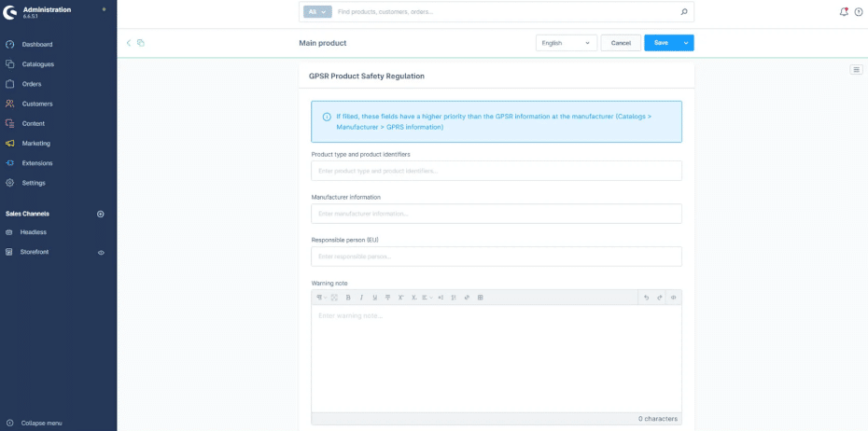Open text alignment dropdown
The image size is (868, 431).
427,298
